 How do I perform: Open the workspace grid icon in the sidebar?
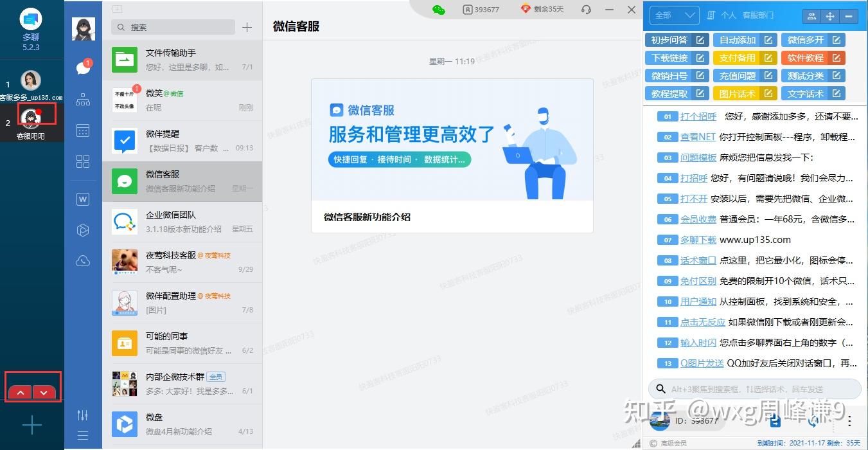click(82, 161)
